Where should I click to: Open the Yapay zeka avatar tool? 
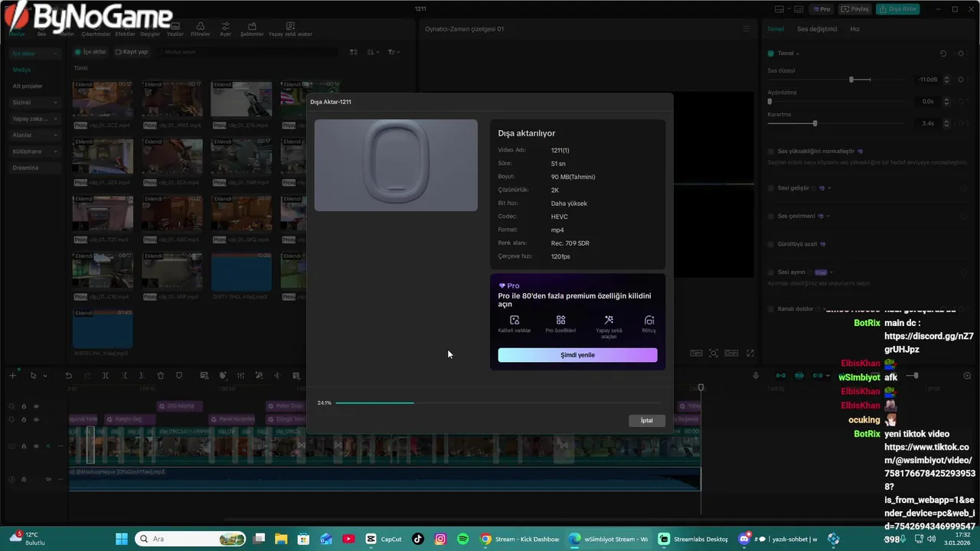[x=290, y=31]
